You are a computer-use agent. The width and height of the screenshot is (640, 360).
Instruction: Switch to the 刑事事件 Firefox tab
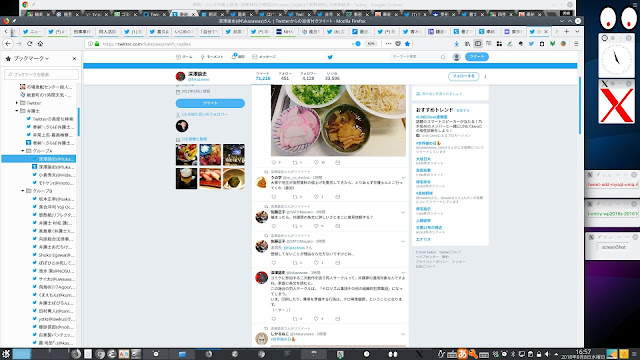[x=82, y=31]
